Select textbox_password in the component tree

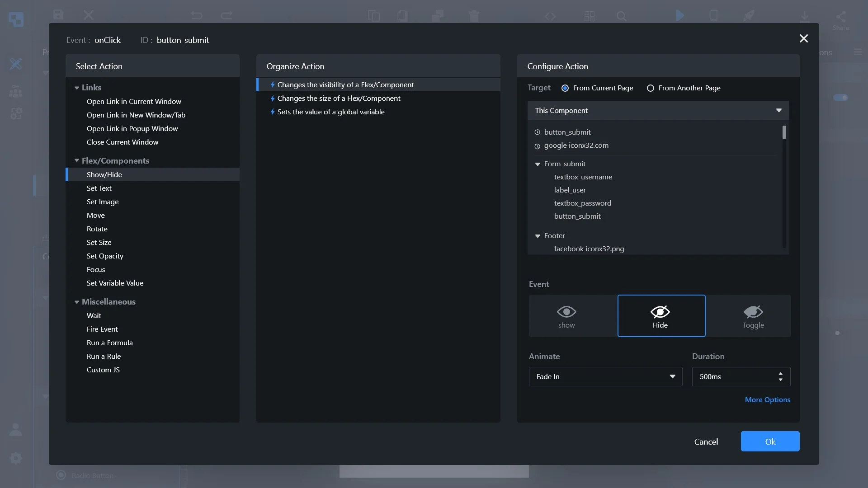[x=582, y=203]
